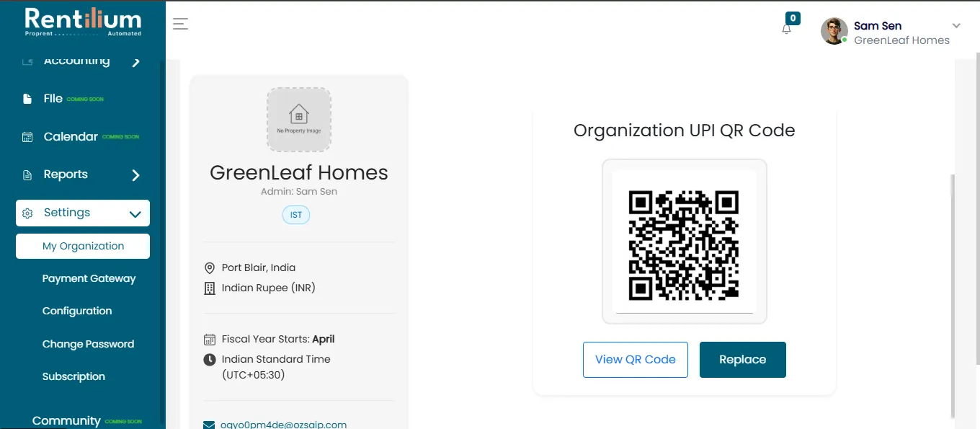Screen dimensions: 980x429
Task: Click the No Property Image placeholder
Action: point(299,120)
